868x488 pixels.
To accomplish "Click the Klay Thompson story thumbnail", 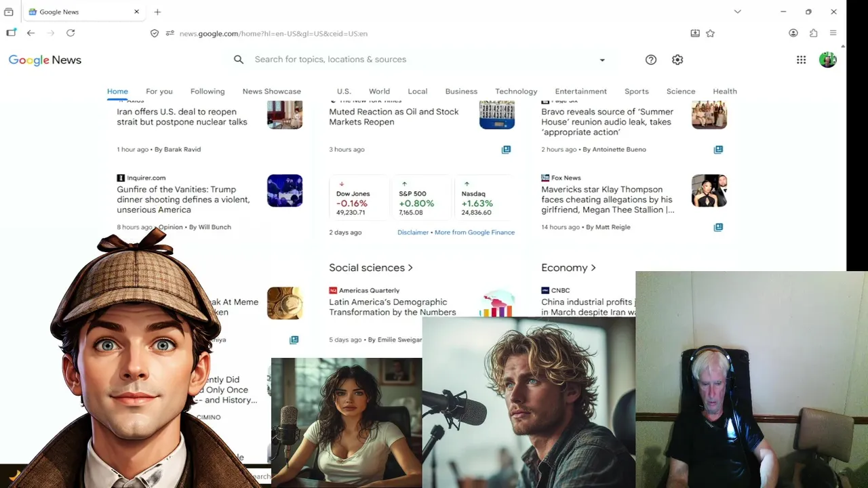I will click(x=709, y=190).
